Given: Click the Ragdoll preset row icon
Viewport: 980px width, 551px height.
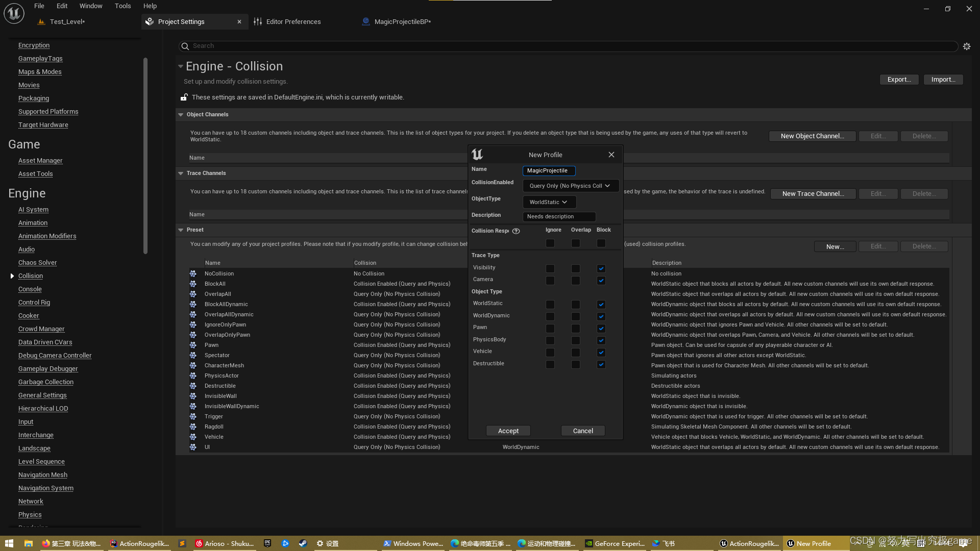Looking at the screenshot, I should (x=193, y=427).
